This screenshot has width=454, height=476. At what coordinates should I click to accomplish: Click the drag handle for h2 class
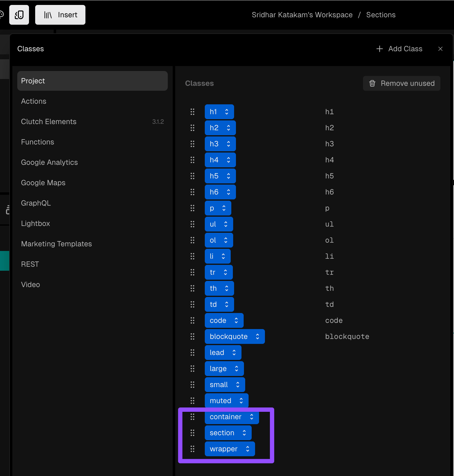(x=192, y=128)
